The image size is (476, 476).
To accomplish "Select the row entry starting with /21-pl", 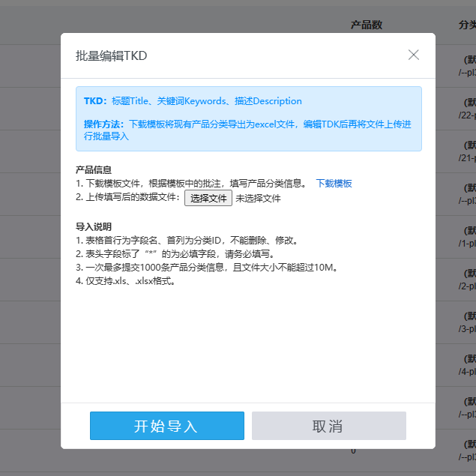I will pos(467,157).
